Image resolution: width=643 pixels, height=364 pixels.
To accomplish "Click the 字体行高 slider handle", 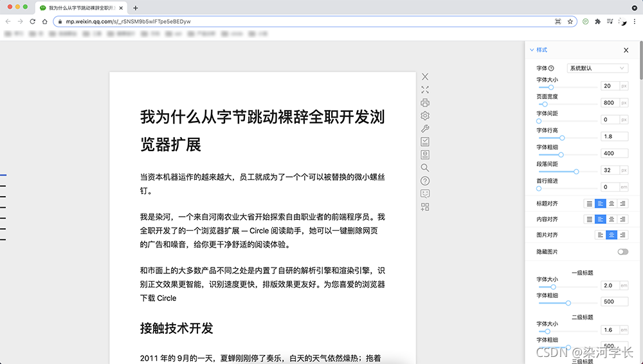I will tap(562, 138).
